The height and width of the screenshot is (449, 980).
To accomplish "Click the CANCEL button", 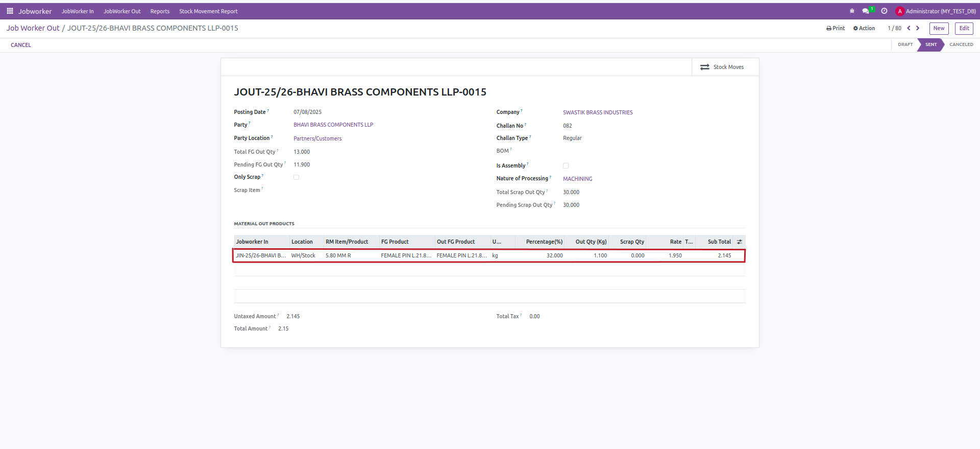I will [x=21, y=45].
